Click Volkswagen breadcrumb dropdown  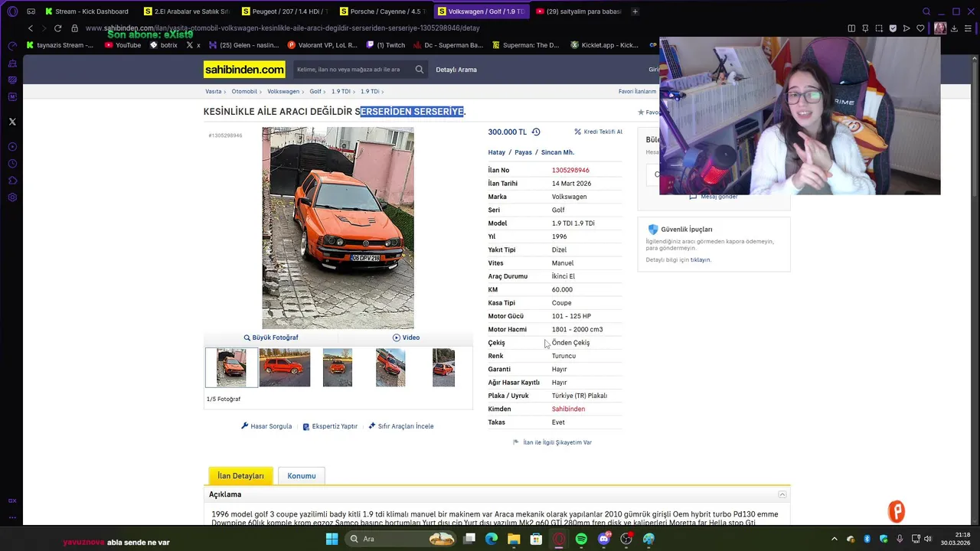[286, 91]
